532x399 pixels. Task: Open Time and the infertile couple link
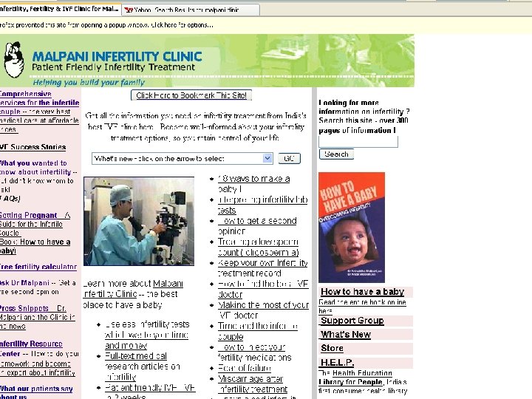(258, 331)
